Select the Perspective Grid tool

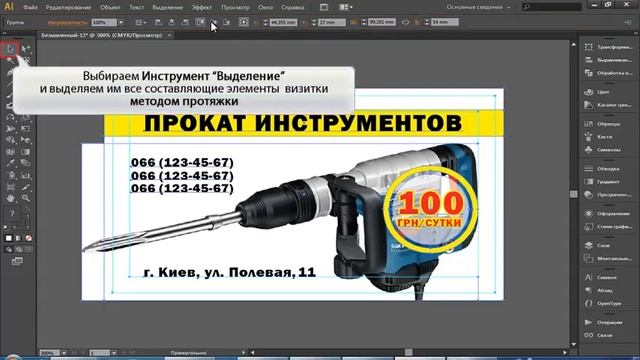click(26, 140)
